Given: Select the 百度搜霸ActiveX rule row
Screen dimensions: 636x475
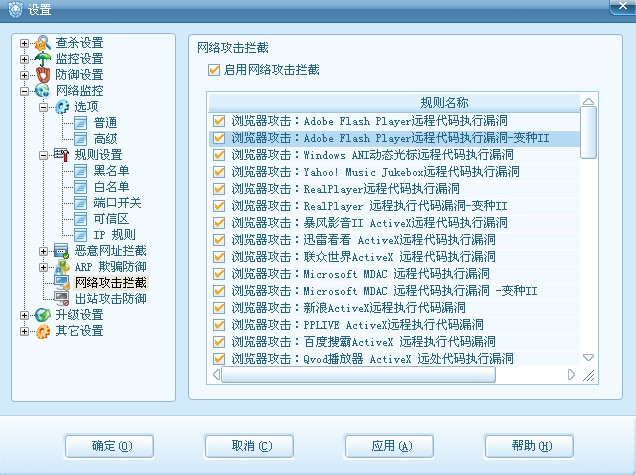Looking at the screenshot, I should tap(394, 342).
